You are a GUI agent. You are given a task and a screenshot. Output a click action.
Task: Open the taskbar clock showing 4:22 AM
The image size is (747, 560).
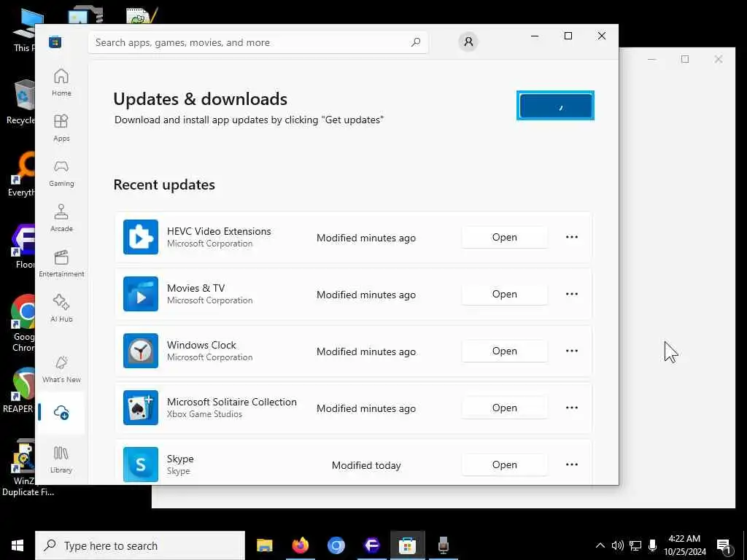(x=684, y=545)
